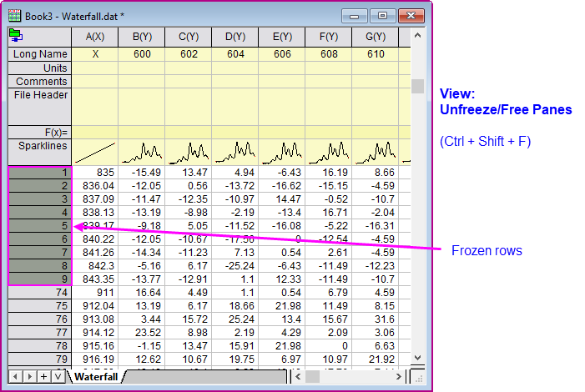
Task: Click vertical scrollbar up arrow
Action: coord(417,36)
